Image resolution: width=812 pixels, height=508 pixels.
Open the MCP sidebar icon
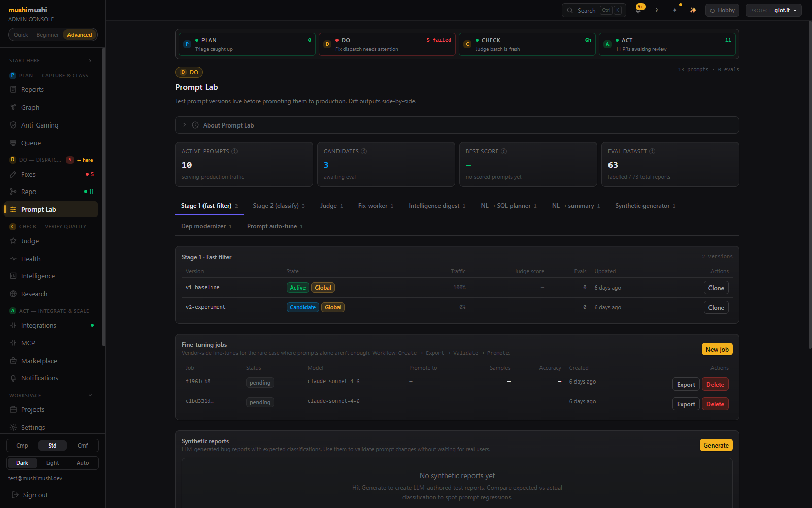click(13, 343)
